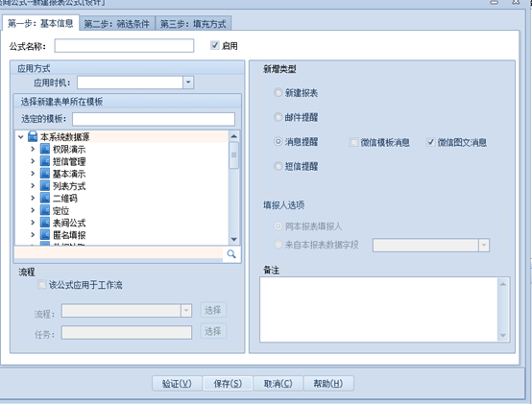
Task: Expand the 列表方式 tree node
Action: [x=33, y=185]
